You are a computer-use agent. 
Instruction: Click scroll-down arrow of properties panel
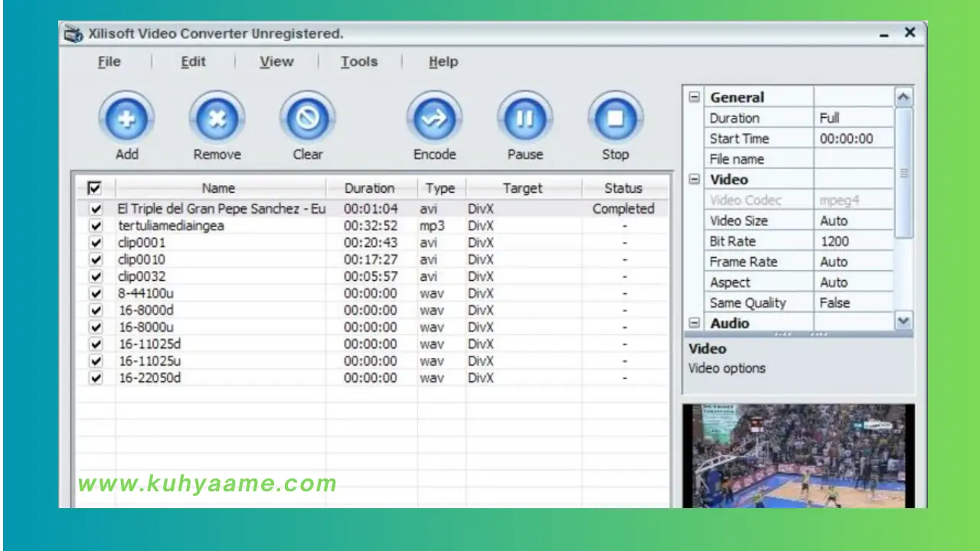pos(903,321)
